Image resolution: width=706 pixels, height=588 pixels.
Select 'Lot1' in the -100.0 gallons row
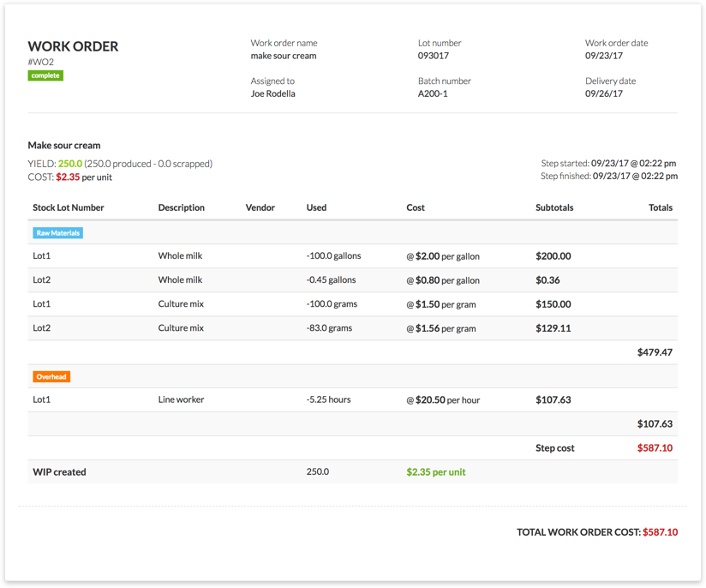coord(41,256)
